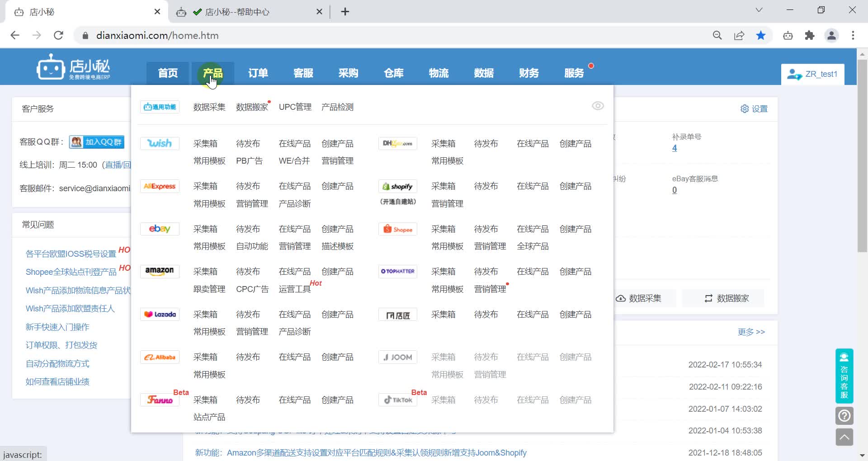Click the Tophatter platform logo

pos(397,271)
